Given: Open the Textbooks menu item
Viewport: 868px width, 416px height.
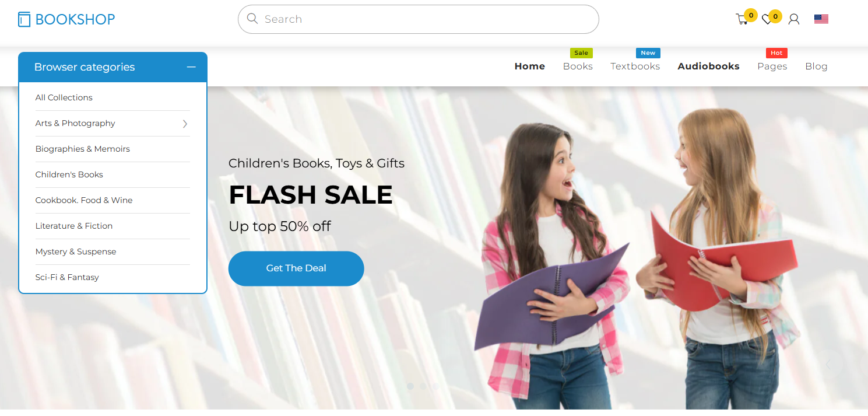Looking at the screenshot, I should [x=635, y=67].
